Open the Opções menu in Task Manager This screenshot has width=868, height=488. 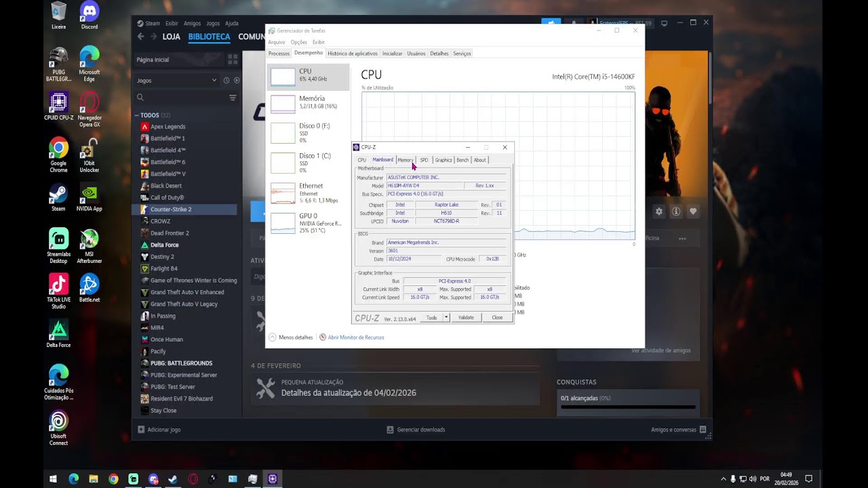298,42
